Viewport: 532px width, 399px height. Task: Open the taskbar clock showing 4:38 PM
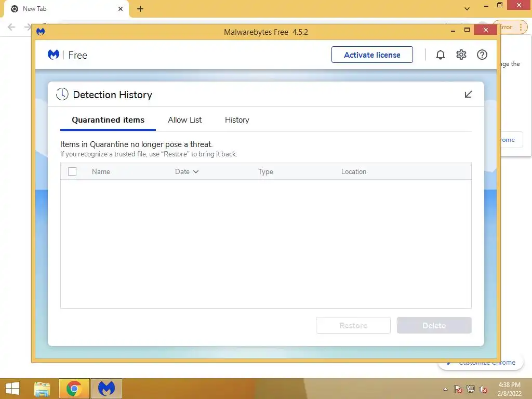509,389
